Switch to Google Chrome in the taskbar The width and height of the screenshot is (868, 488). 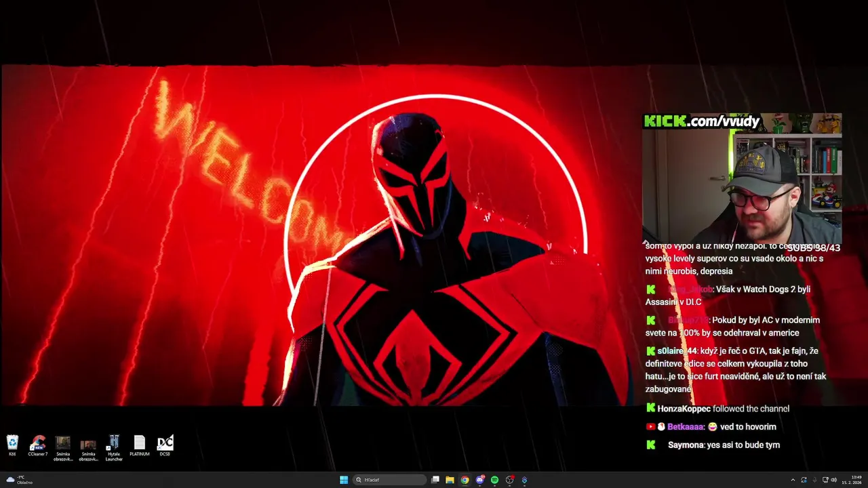pos(465,480)
